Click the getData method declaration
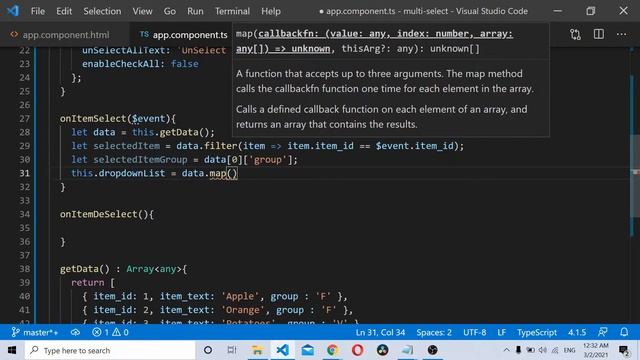This screenshot has width=640, height=360. coord(79,269)
